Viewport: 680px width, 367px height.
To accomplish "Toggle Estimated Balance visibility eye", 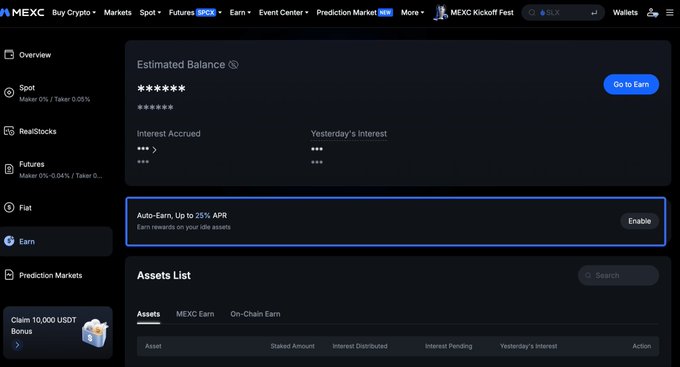I will coord(233,65).
